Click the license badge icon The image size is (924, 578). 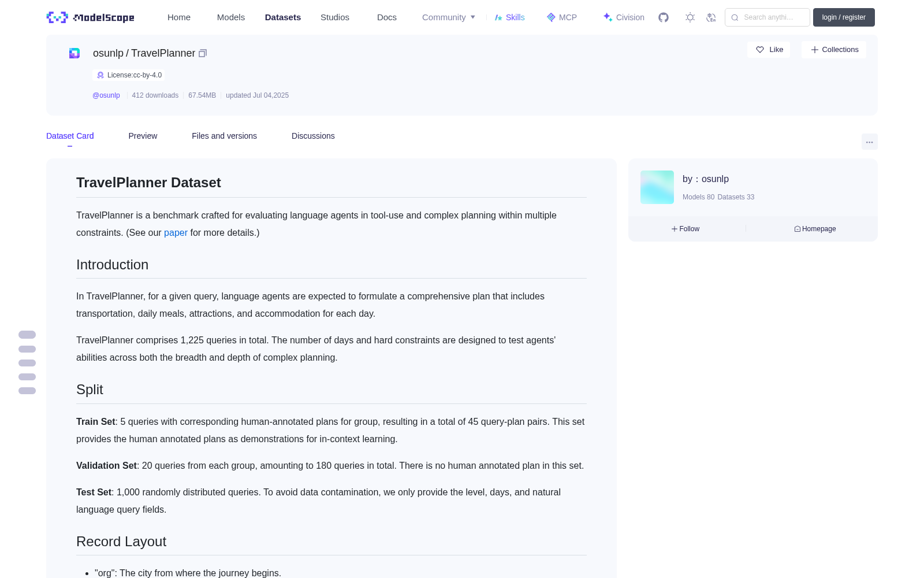coord(100,75)
